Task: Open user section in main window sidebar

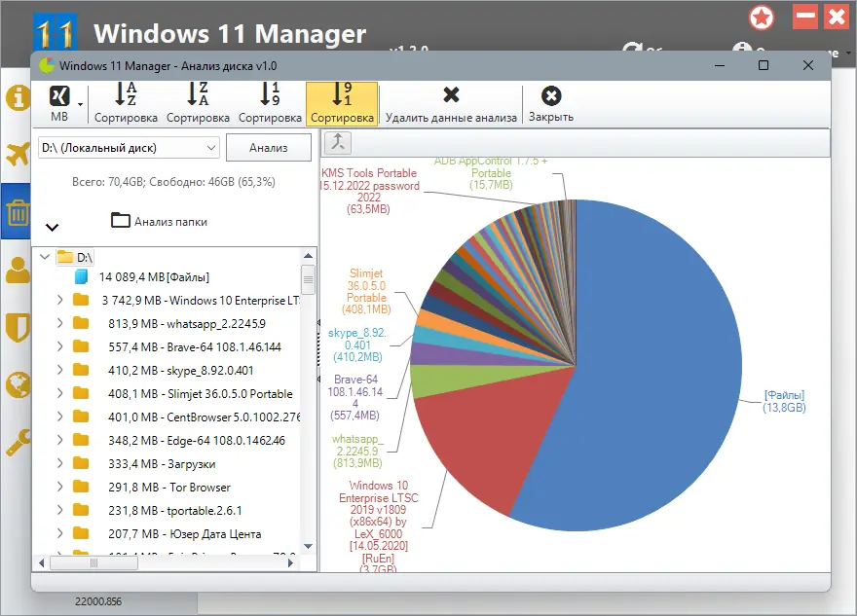Action: point(18,270)
